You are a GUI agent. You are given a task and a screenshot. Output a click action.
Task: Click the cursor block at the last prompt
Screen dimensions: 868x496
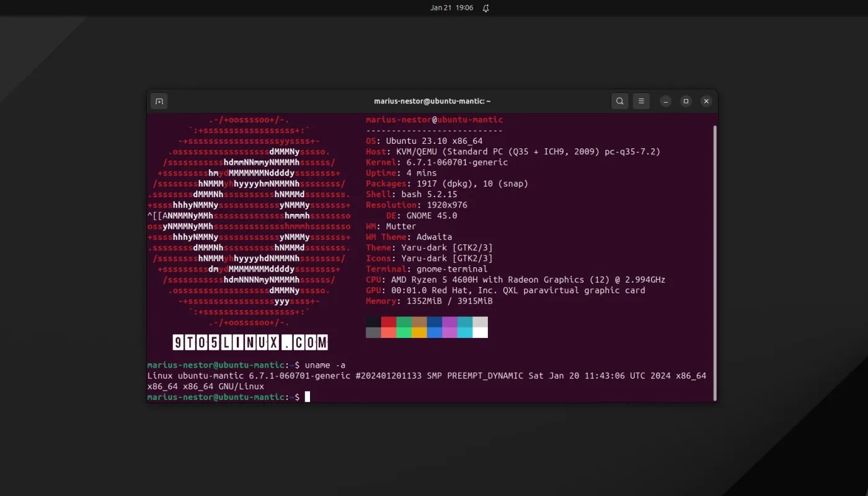[307, 397]
